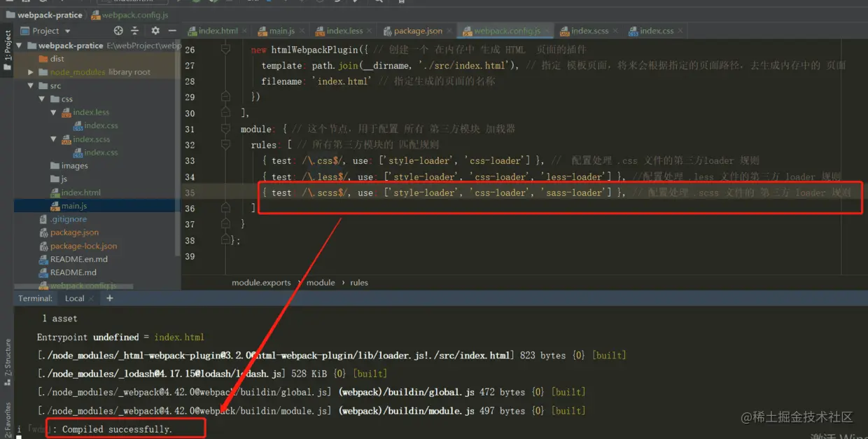Click rules breadcrumb below editor

[x=359, y=282]
